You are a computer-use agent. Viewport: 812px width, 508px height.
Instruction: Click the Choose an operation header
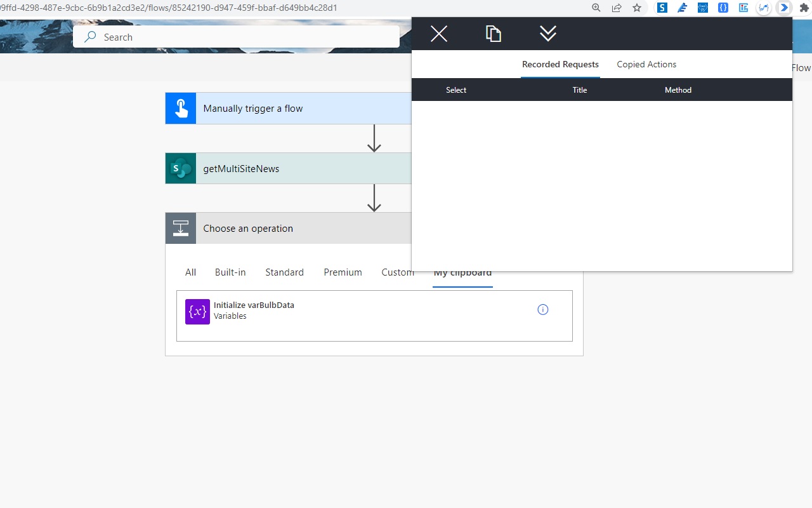pyautogui.click(x=289, y=228)
